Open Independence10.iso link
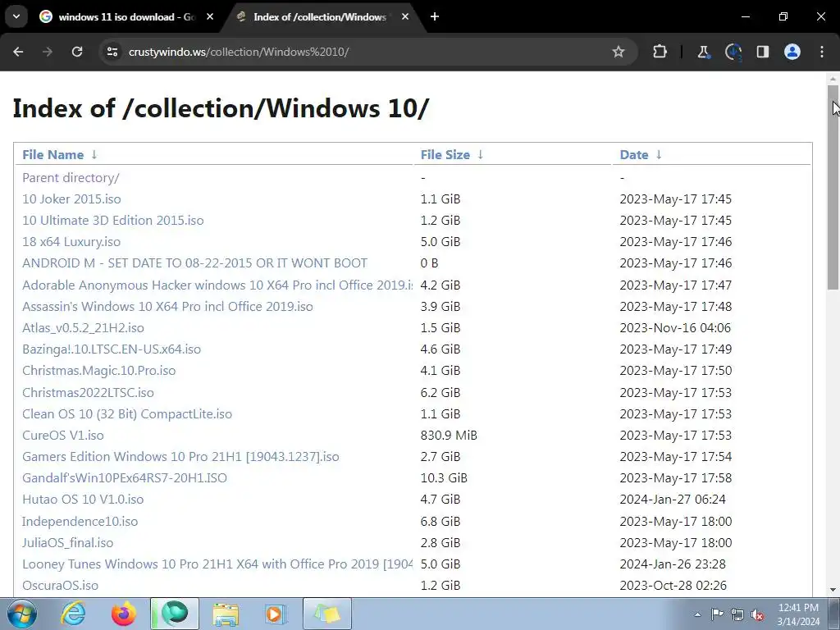The width and height of the screenshot is (840, 630). [x=80, y=521]
